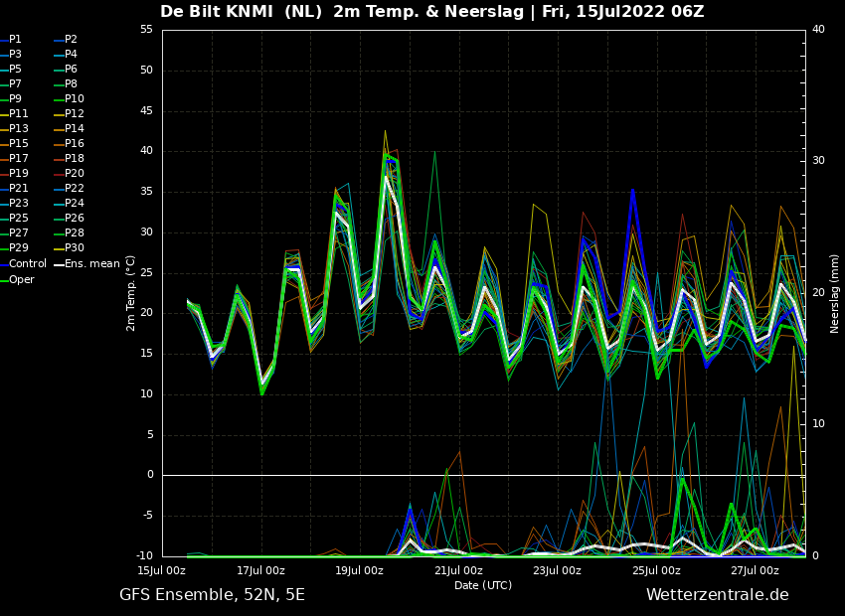
Task: Click the P3 legend entry
Action: (x=11, y=55)
